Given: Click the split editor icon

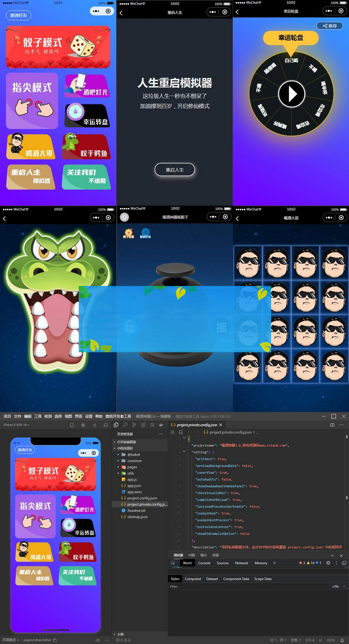Looking at the screenshot, I should tap(332, 425).
